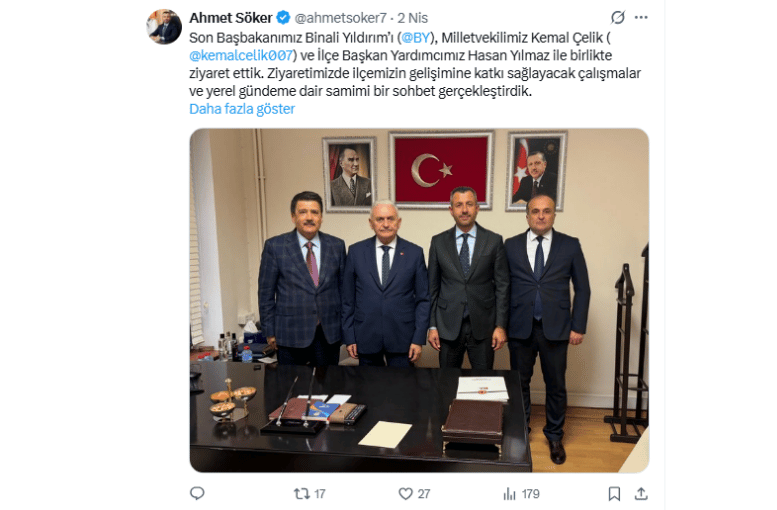The height and width of the screenshot is (510, 777).
Task: Open Ahmet Söker's profile avatar
Action: [x=164, y=27]
